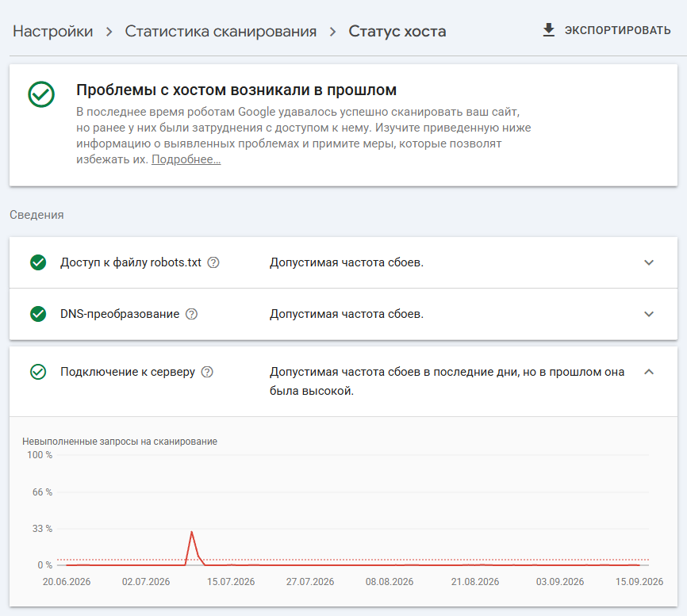Image resolution: width=687 pixels, height=616 pixels.
Task: Click the 15.09.2026 date axis label
Action: point(639,582)
